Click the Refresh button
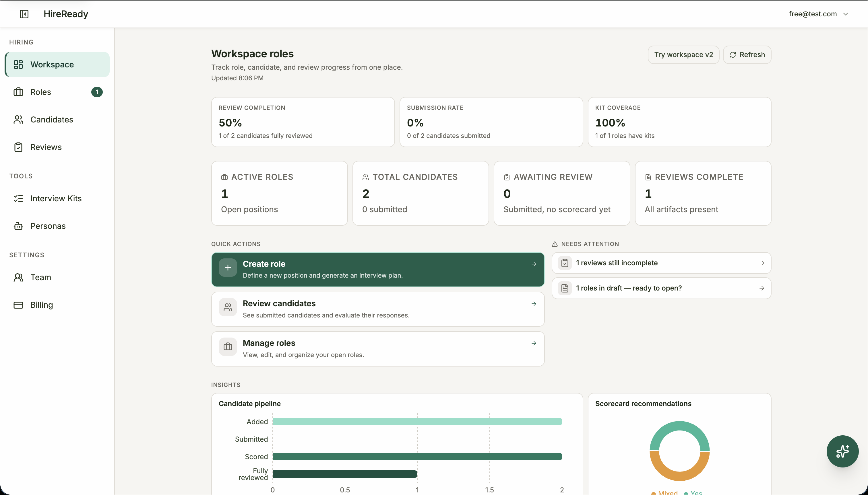 (747, 54)
